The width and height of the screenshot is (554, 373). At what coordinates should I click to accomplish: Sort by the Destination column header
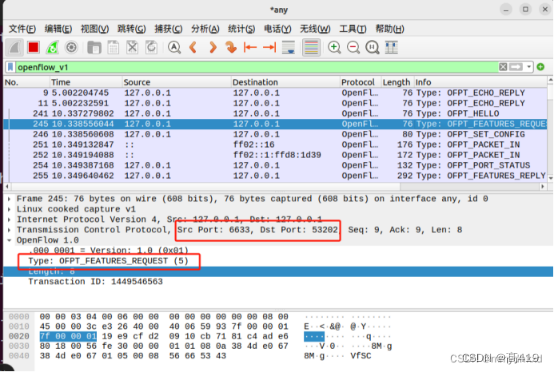pyautogui.click(x=285, y=82)
